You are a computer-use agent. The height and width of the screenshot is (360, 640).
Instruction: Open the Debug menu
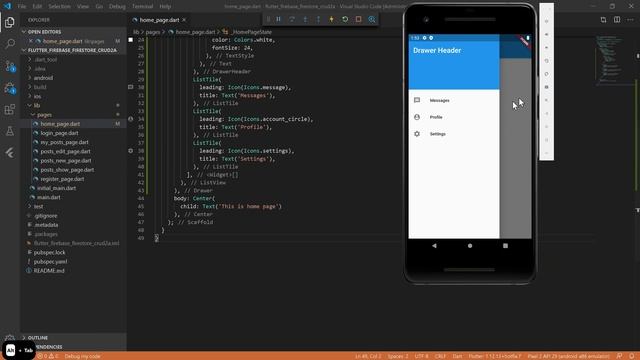click(117, 7)
